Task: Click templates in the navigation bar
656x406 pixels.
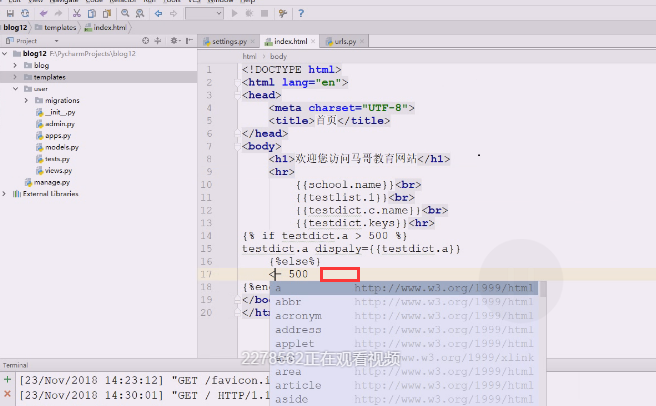Action: (x=56, y=27)
